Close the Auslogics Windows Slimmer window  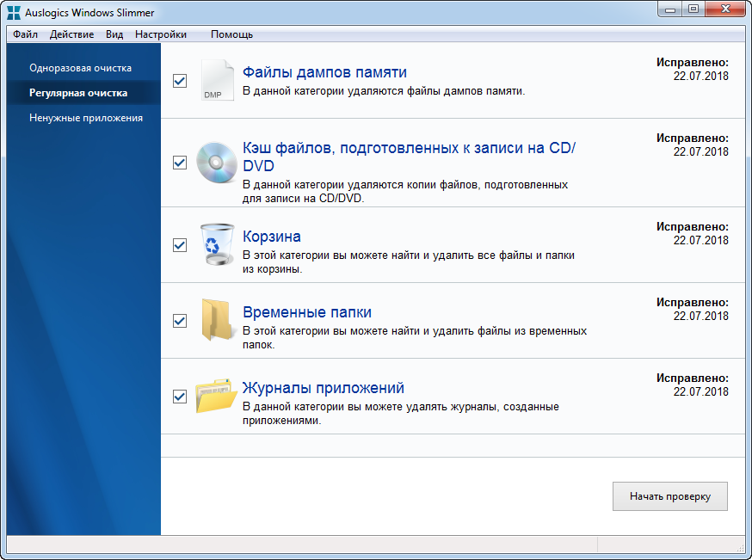click(x=725, y=9)
